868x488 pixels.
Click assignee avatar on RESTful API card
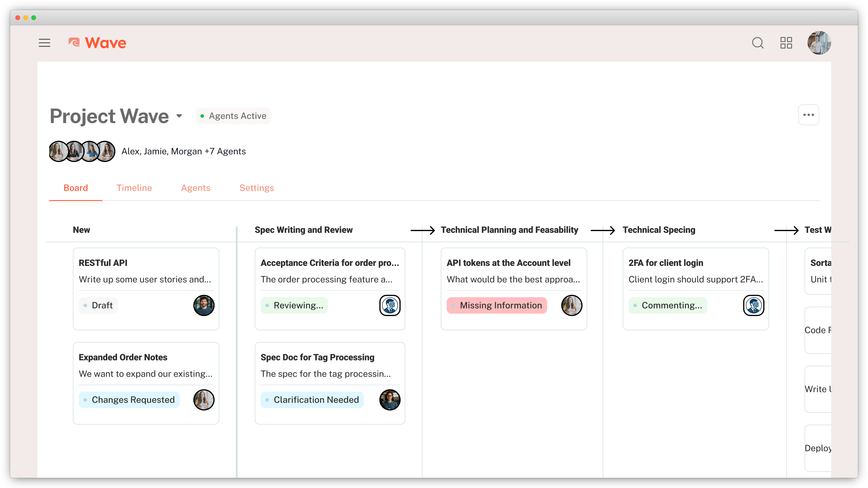(x=204, y=305)
